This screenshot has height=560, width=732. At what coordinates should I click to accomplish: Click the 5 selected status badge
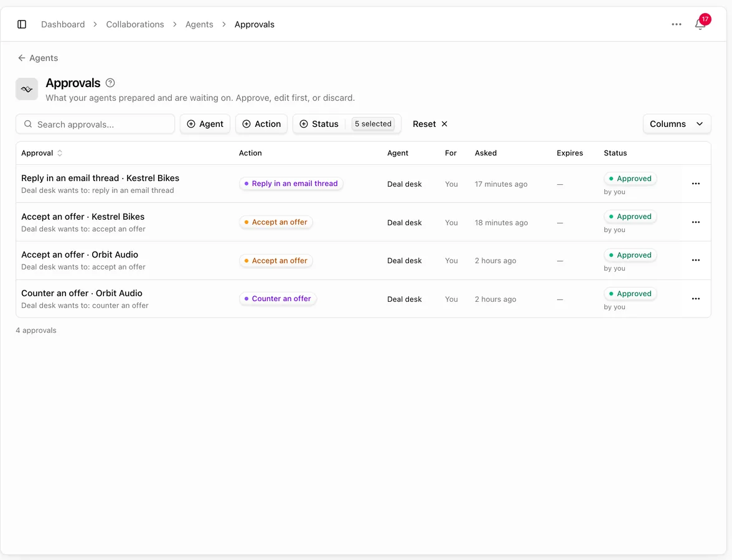click(373, 124)
